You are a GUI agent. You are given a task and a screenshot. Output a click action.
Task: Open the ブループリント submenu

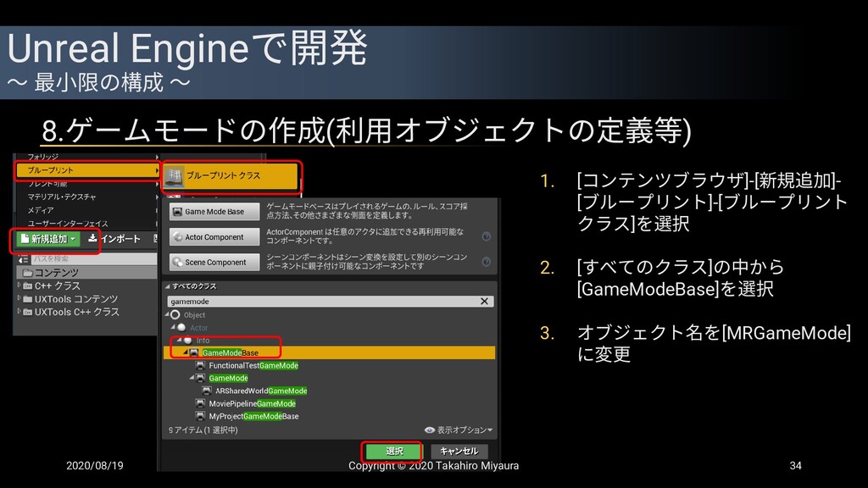(88, 170)
